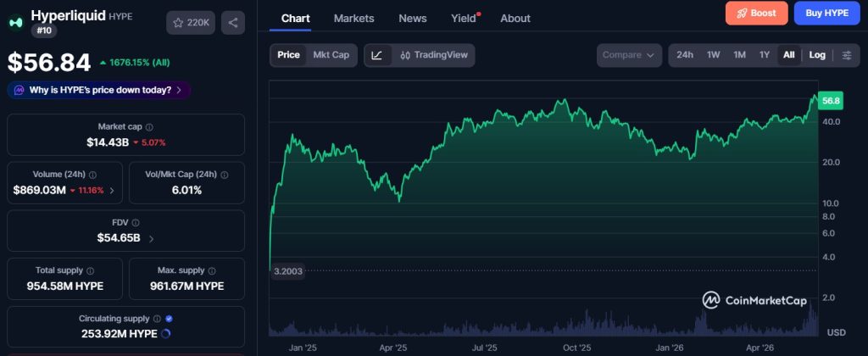Viewport: 868px width, 356px height.
Task: Click the Hyperliquid title text
Action: (68, 15)
